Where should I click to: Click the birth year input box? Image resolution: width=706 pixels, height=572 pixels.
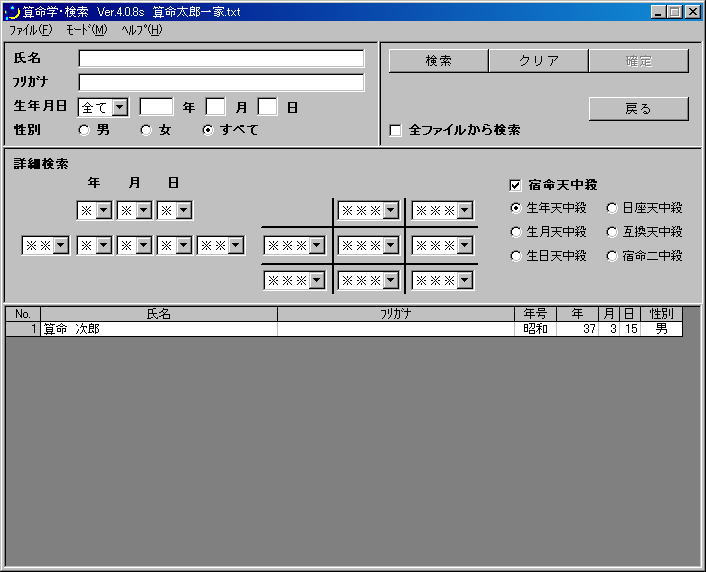(x=156, y=107)
